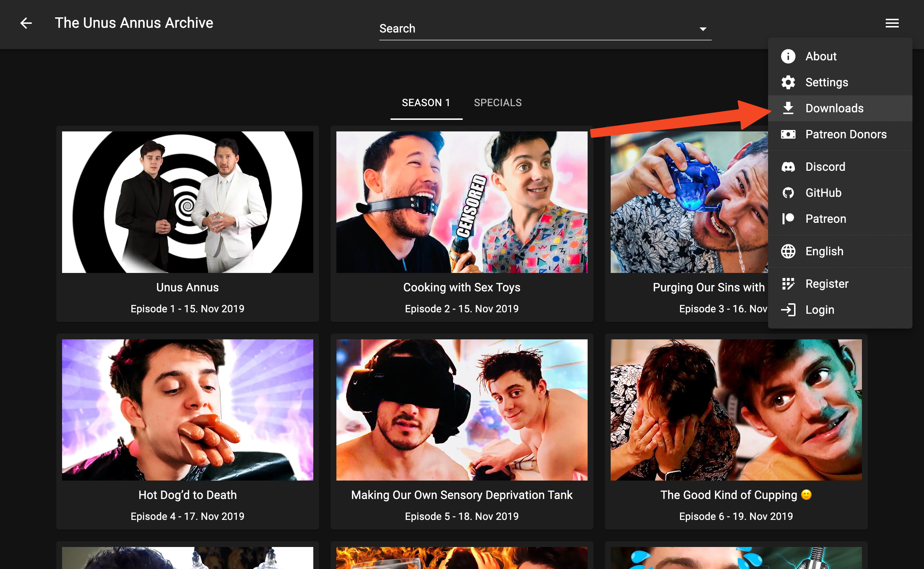Image resolution: width=924 pixels, height=569 pixels.
Task: Open the English language option
Action: coord(824,251)
